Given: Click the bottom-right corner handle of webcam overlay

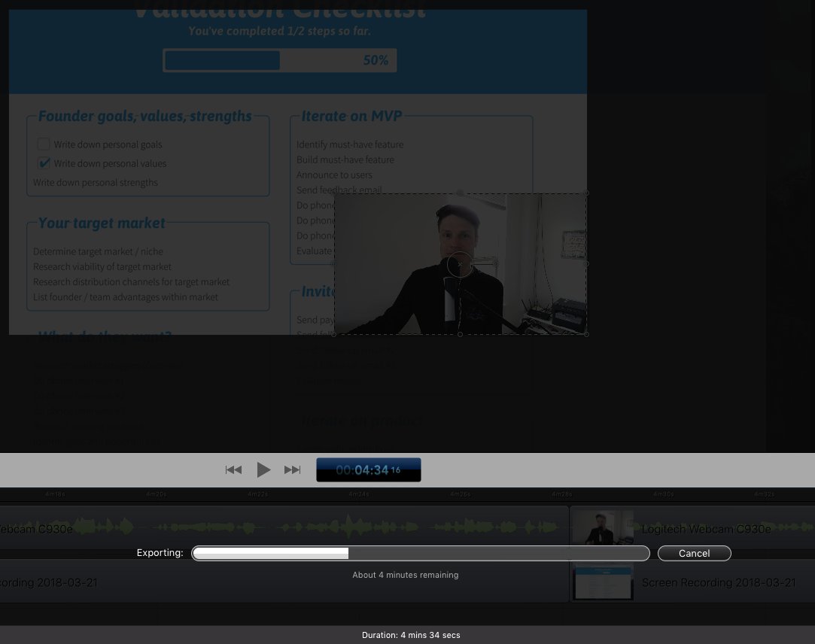Looking at the screenshot, I should pyautogui.click(x=586, y=334).
